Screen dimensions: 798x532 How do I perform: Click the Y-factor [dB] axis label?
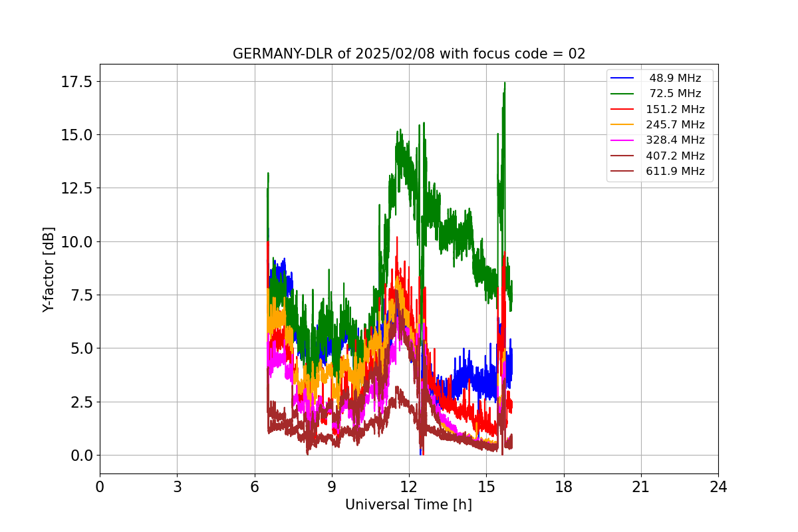click(49, 269)
